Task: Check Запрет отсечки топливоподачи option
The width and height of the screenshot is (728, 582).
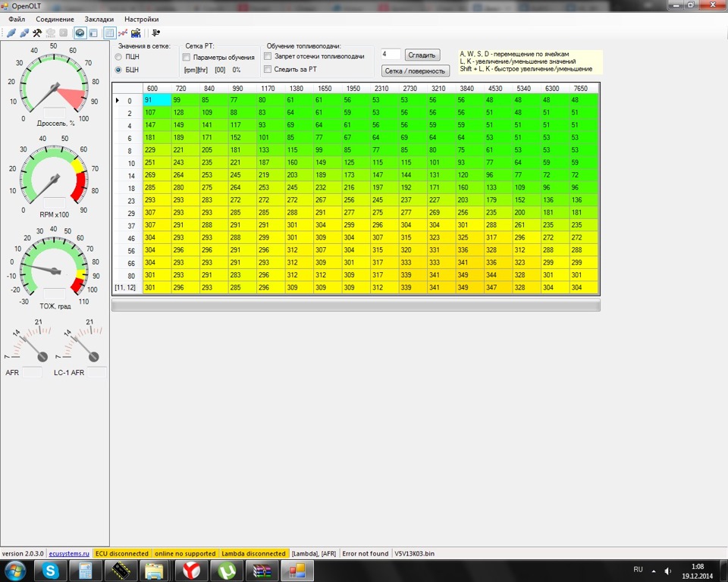Action: 268,57
